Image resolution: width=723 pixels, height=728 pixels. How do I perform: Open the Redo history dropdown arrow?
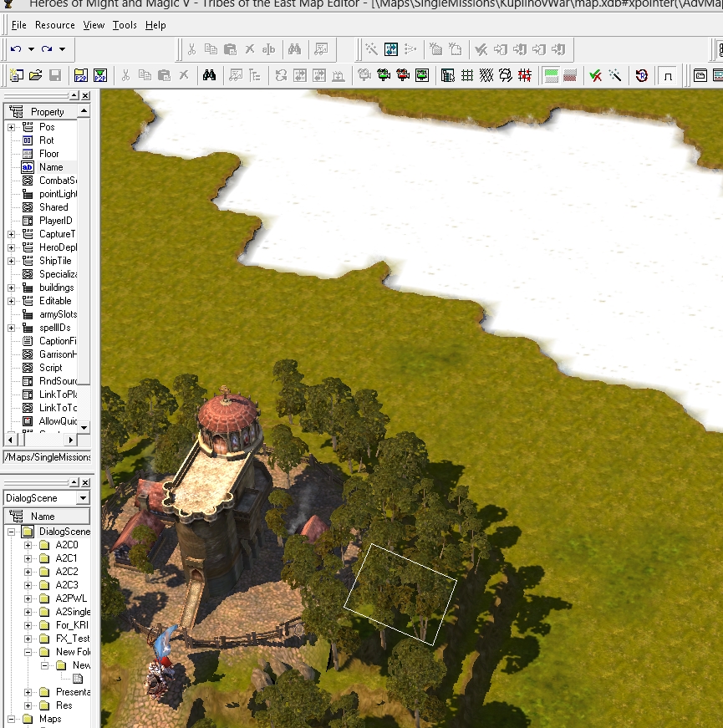click(62, 48)
